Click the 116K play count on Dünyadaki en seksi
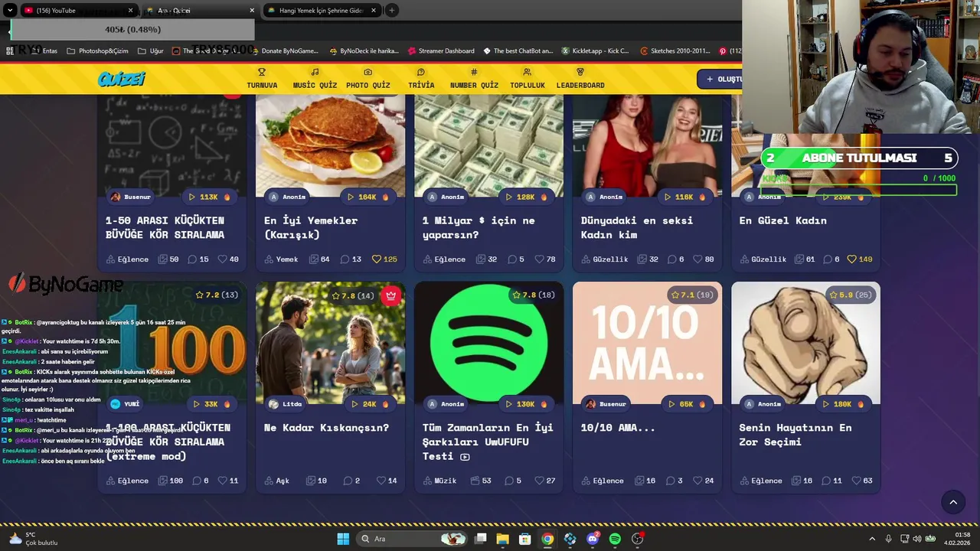980x551 pixels. click(x=685, y=197)
